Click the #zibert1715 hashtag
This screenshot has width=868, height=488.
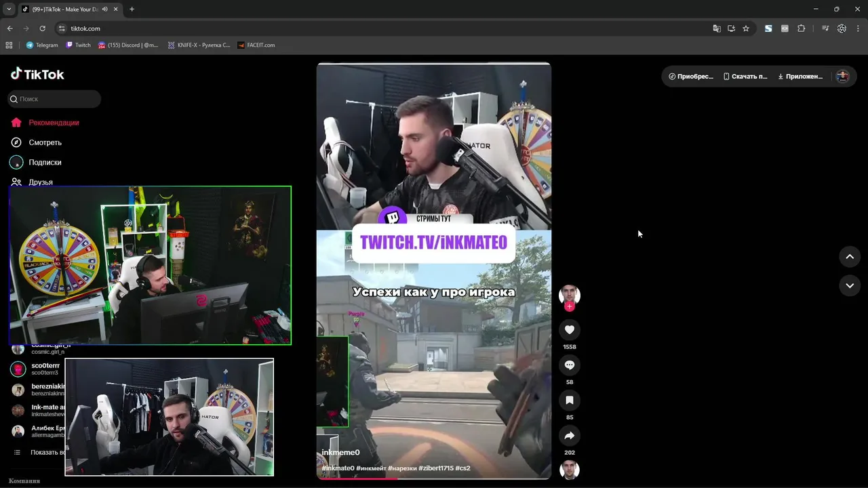point(436,468)
